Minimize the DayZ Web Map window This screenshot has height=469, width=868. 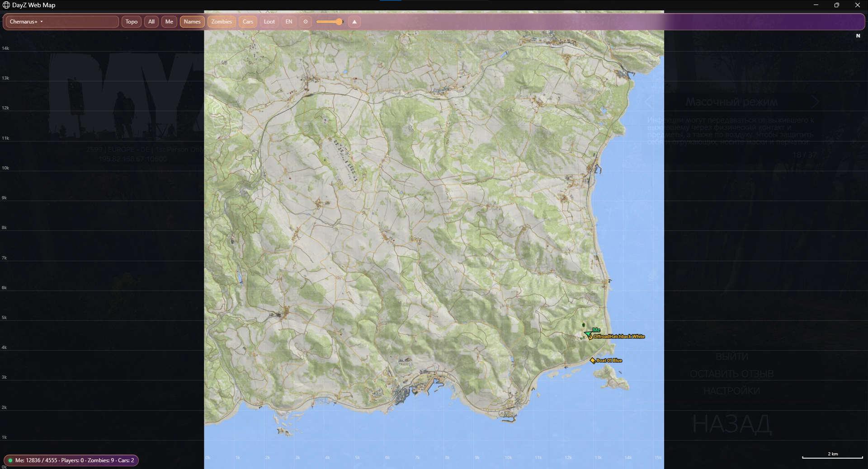point(816,5)
